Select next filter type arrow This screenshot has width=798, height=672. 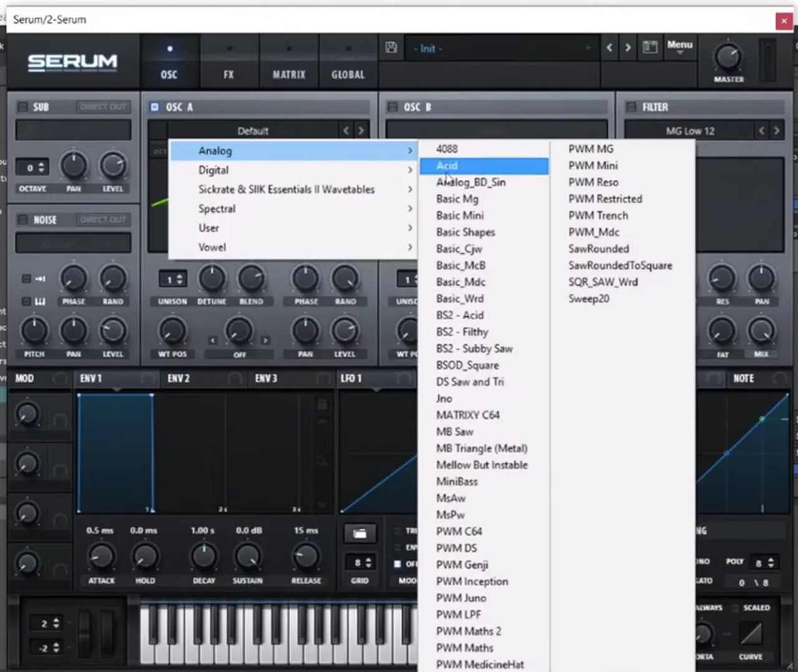[x=776, y=131]
